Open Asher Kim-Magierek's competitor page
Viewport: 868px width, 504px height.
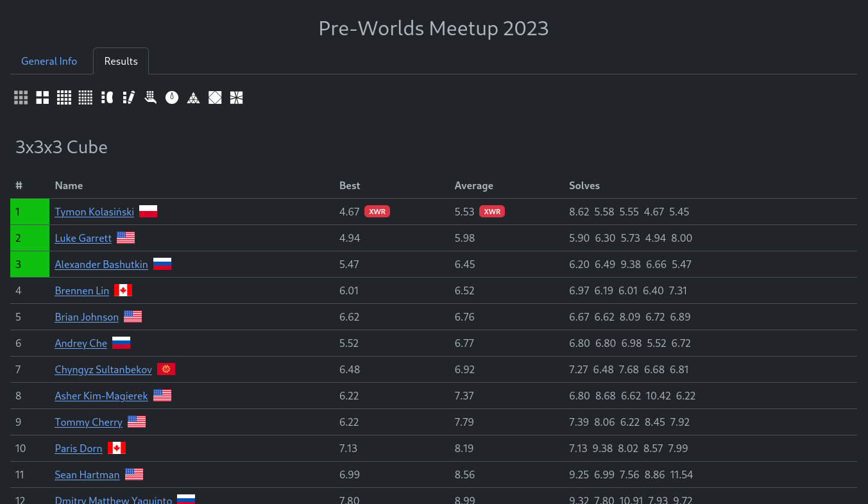tap(101, 396)
